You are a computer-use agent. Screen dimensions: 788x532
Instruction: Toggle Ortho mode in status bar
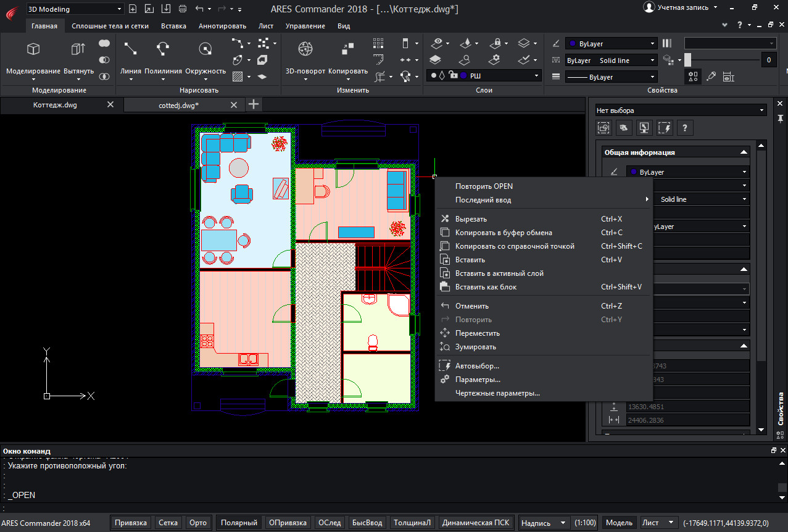[198, 523]
